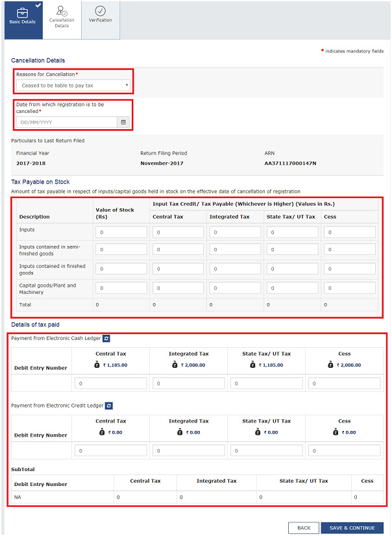Refresh the Electronic Credit Ledger balance
This screenshot has width=392, height=536.
coord(108,406)
